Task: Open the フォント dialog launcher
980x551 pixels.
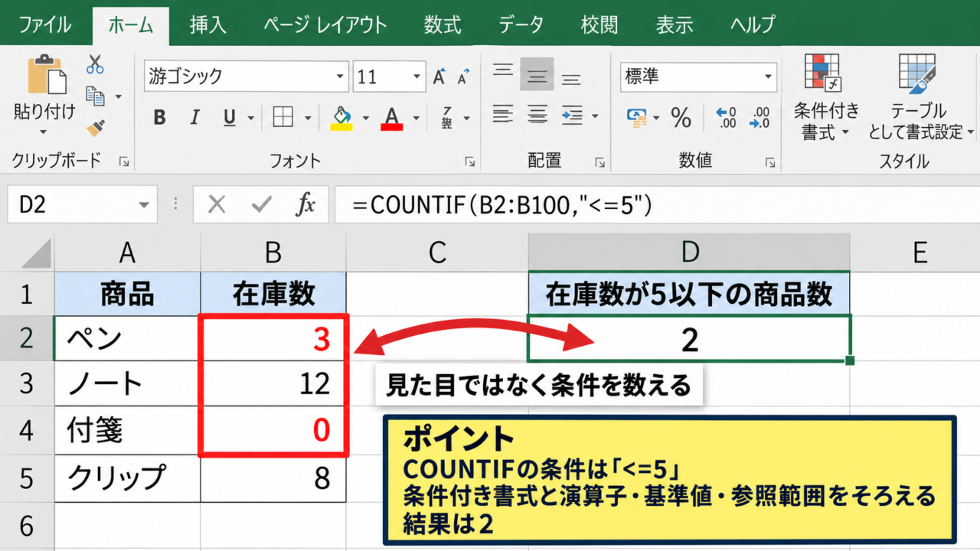Action: (469, 162)
